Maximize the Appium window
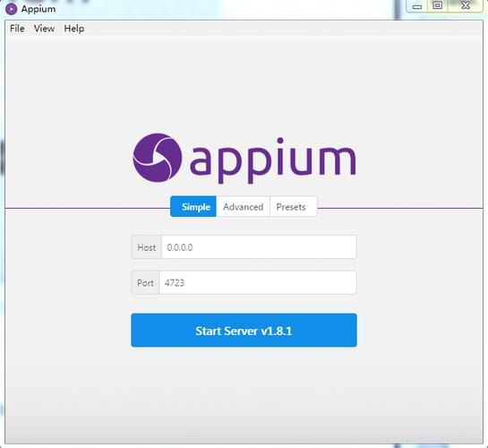488x448 pixels. (x=437, y=5)
